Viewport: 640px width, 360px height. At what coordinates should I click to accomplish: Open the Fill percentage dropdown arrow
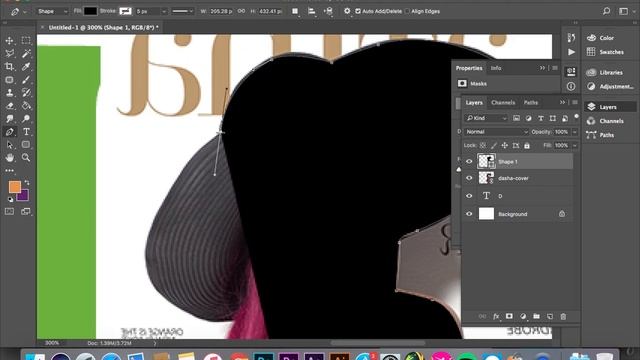pyautogui.click(x=575, y=145)
